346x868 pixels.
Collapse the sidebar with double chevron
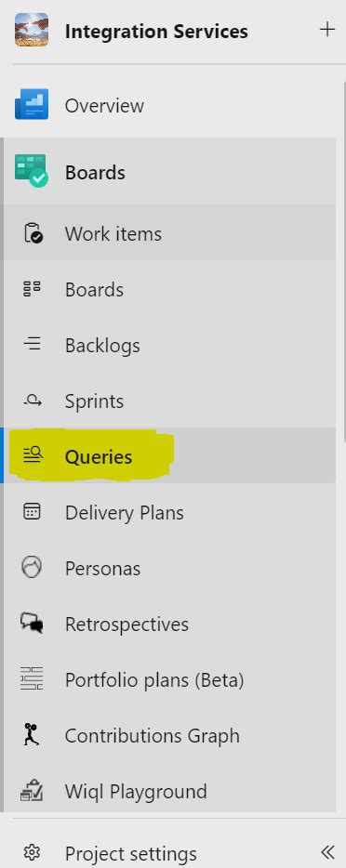(327, 852)
